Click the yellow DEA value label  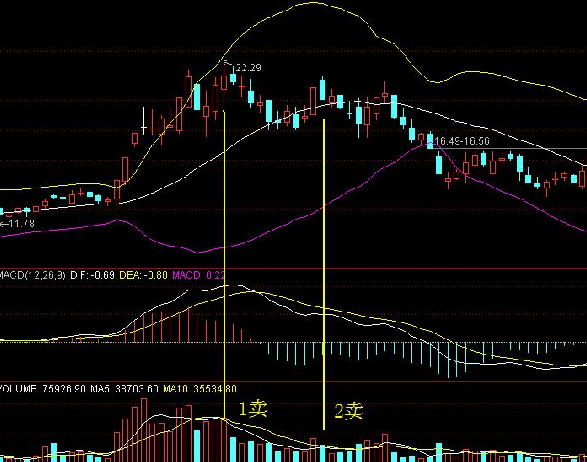[143, 276]
